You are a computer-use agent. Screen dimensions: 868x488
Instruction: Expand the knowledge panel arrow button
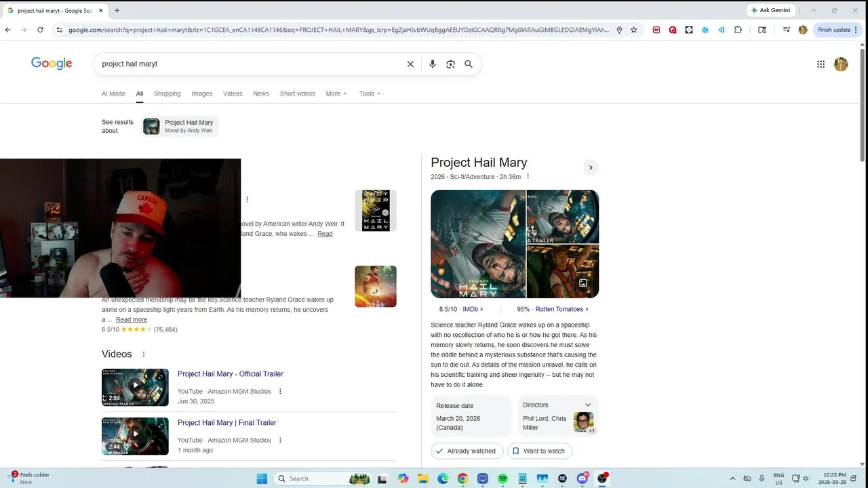[x=591, y=167]
